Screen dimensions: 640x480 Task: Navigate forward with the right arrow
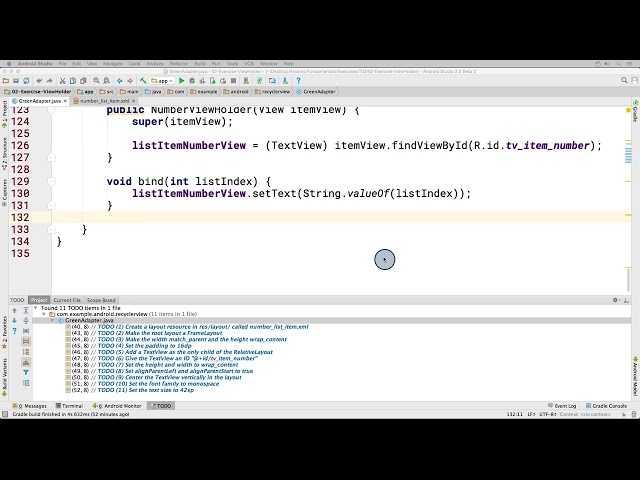(x=130, y=81)
